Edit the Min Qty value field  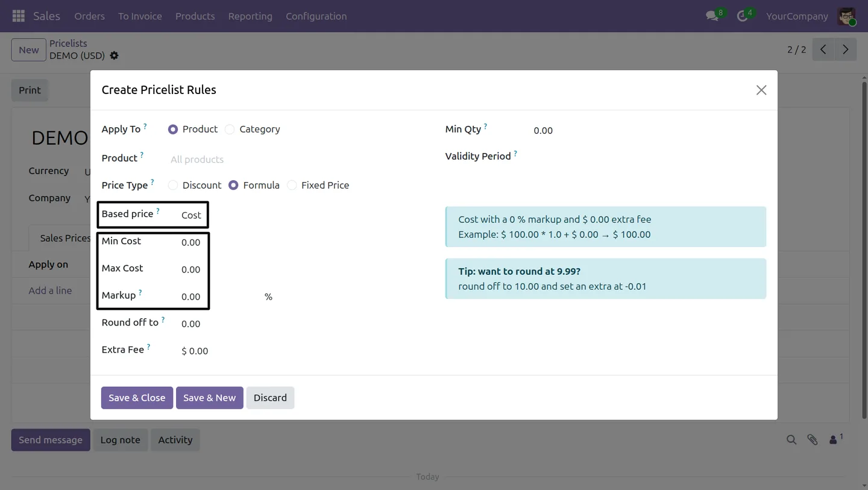coord(543,130)
